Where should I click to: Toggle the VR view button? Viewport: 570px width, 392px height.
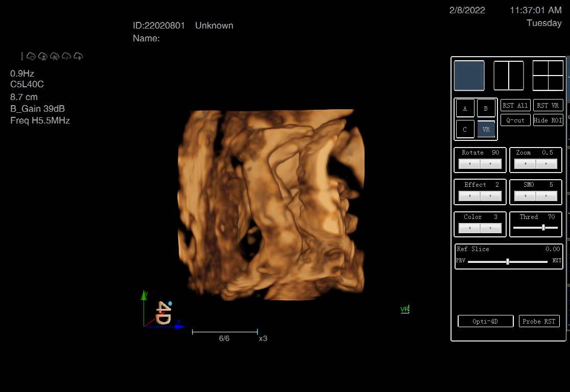[486, 130]
